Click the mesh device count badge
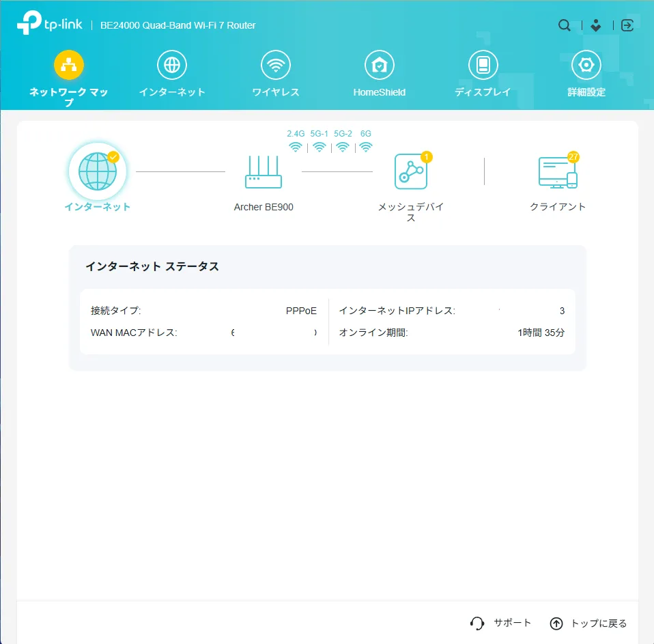 [x=426, y=157]
